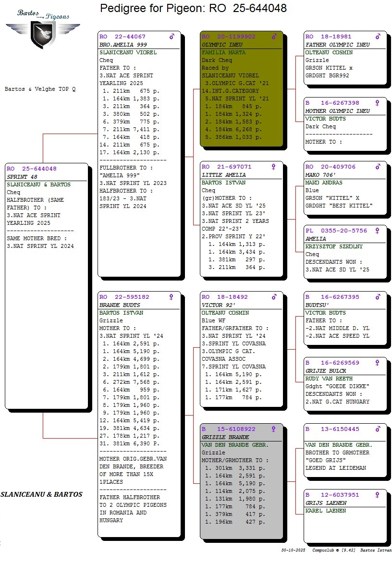Click female symbol on RO 22-595182 card

tap(171, 297)
